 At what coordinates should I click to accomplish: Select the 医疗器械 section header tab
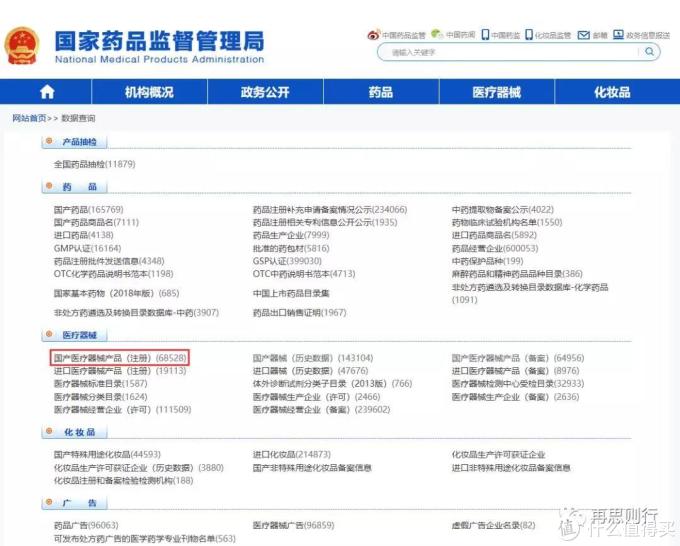74,335
